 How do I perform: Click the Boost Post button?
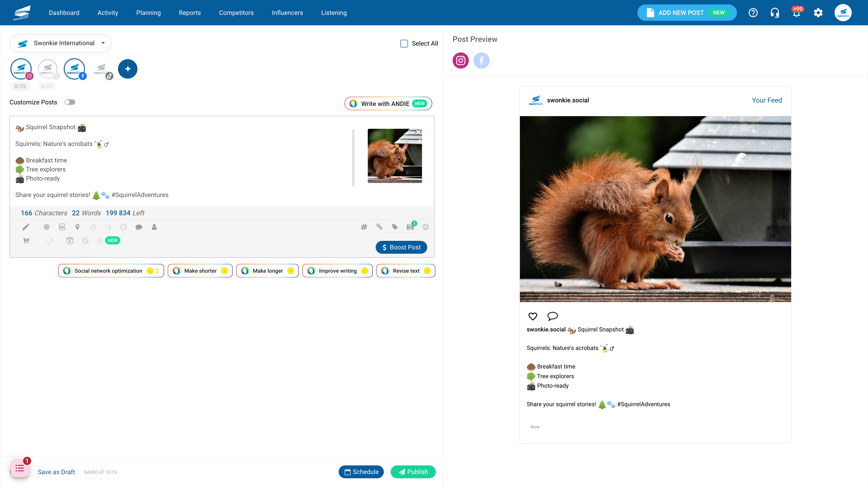[x=401, y=247]
